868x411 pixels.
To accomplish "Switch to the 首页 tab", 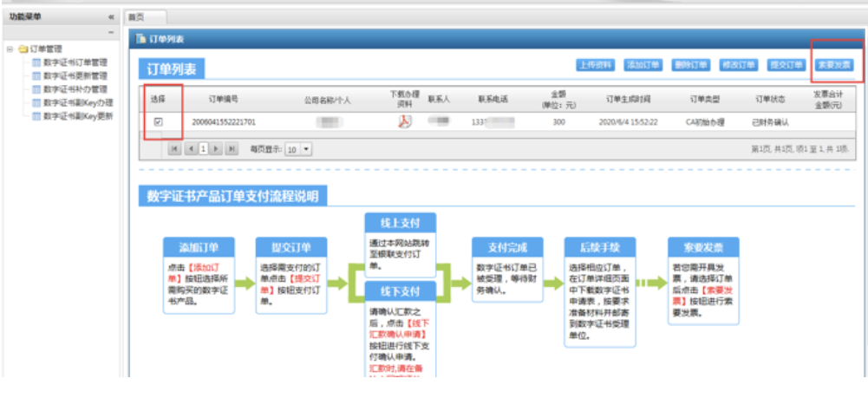I will 137,17.
